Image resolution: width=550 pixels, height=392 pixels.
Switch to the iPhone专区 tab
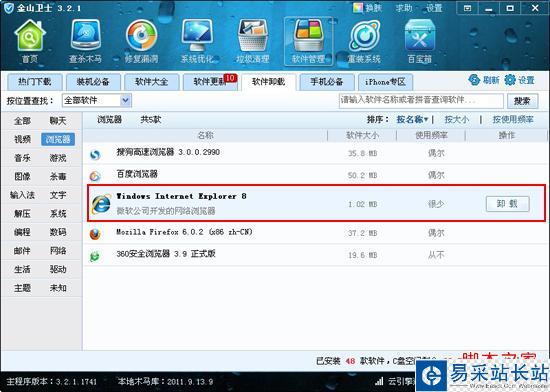[385, 82]
